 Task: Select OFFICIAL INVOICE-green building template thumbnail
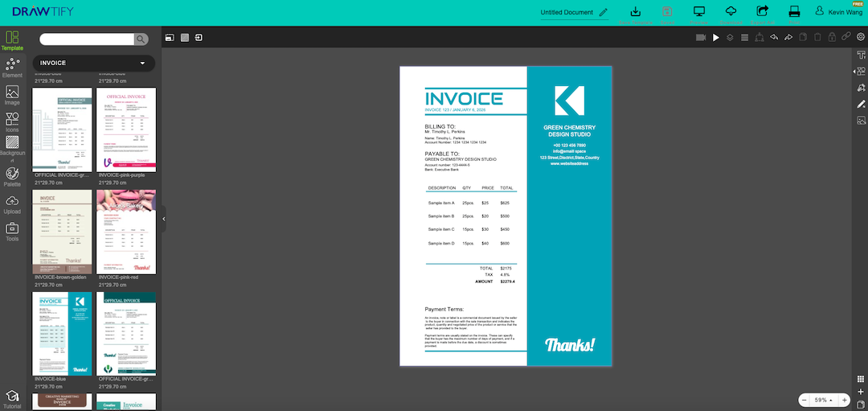tap(62, 129)
